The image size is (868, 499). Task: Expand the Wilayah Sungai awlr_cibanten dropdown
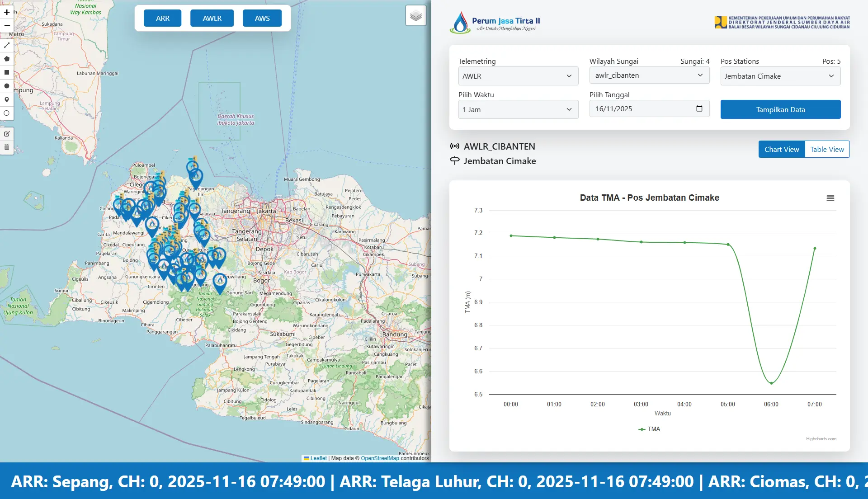tap(649, 75)
